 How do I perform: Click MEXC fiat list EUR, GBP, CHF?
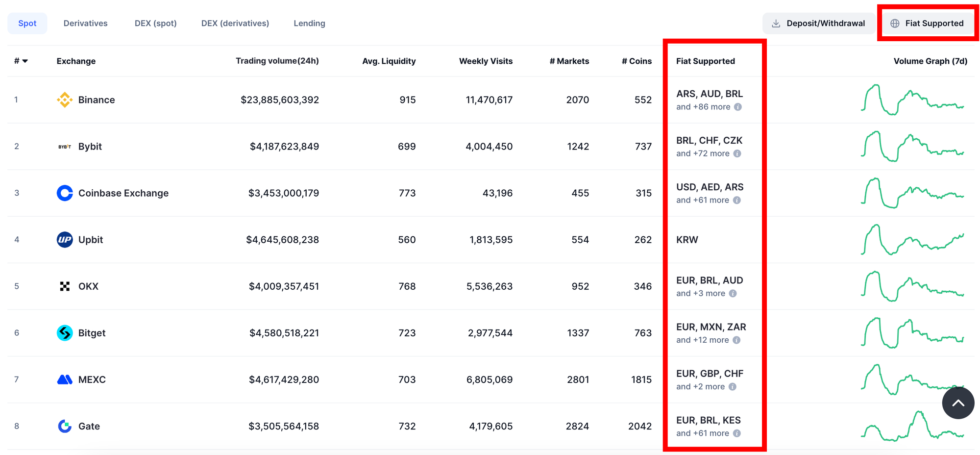[710, 373]
